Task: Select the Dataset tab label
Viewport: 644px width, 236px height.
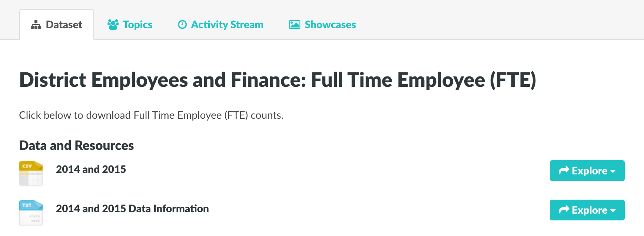Action: pyautogui.click(x=64, y=24)
